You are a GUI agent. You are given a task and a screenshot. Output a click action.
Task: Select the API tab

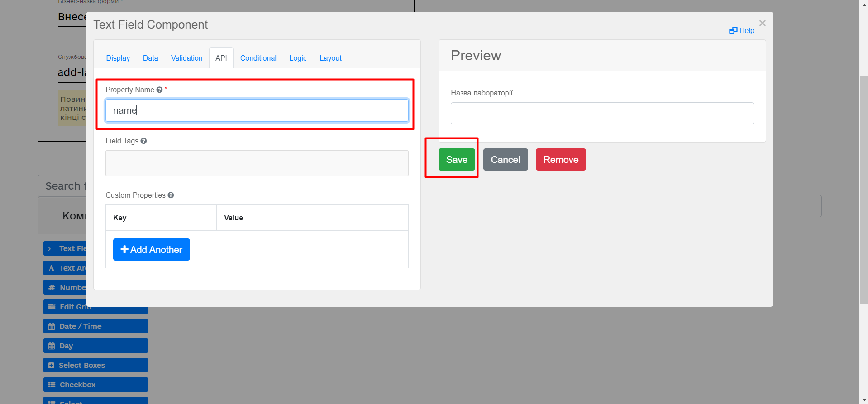pos(221,58)
